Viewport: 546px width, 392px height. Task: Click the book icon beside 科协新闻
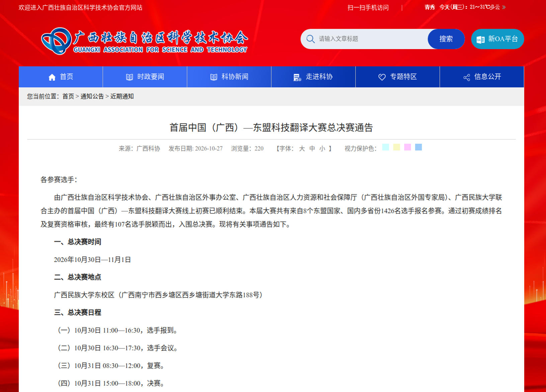(x=214, y=77)
